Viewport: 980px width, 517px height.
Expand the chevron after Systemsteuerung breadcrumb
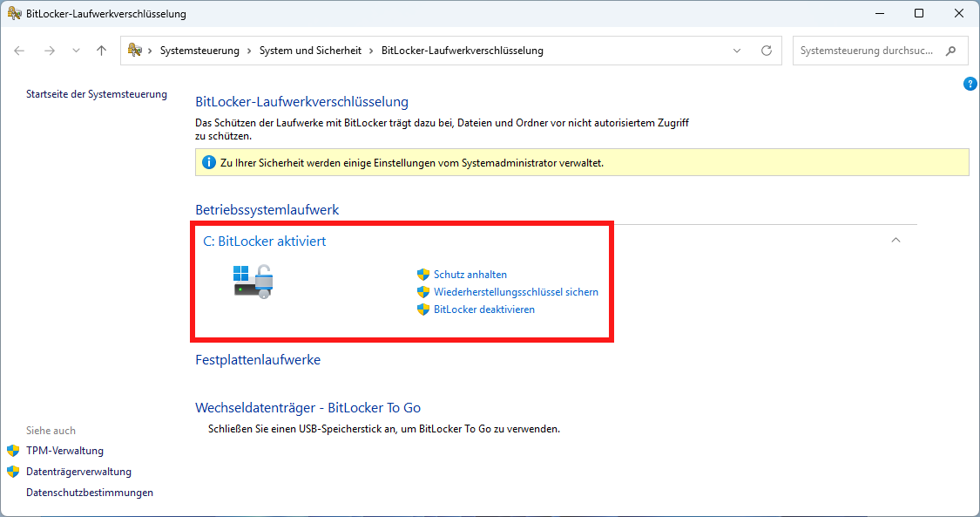click(249, 51)
